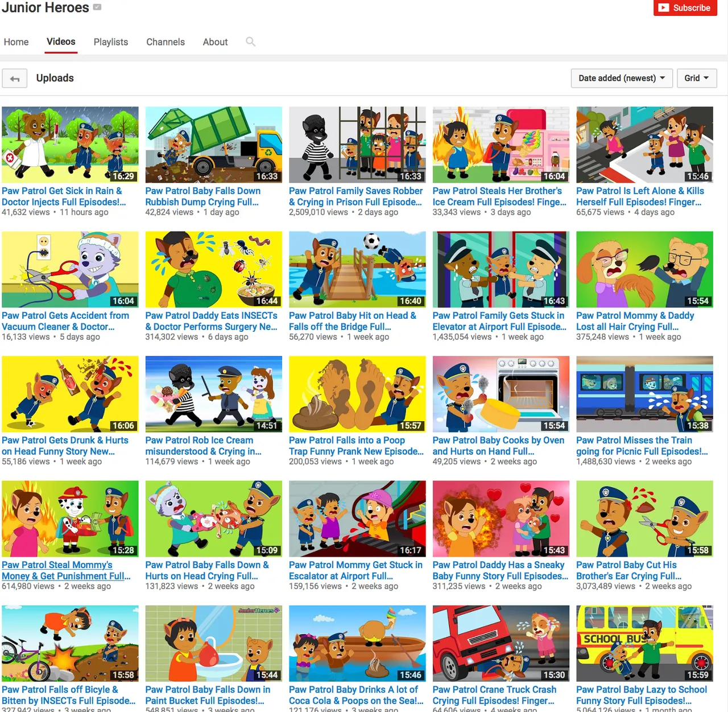This screenshot has height=712, width=728.
Task: Open Drinks Coca Cola boat thumbnail
Action: (357, 643)
